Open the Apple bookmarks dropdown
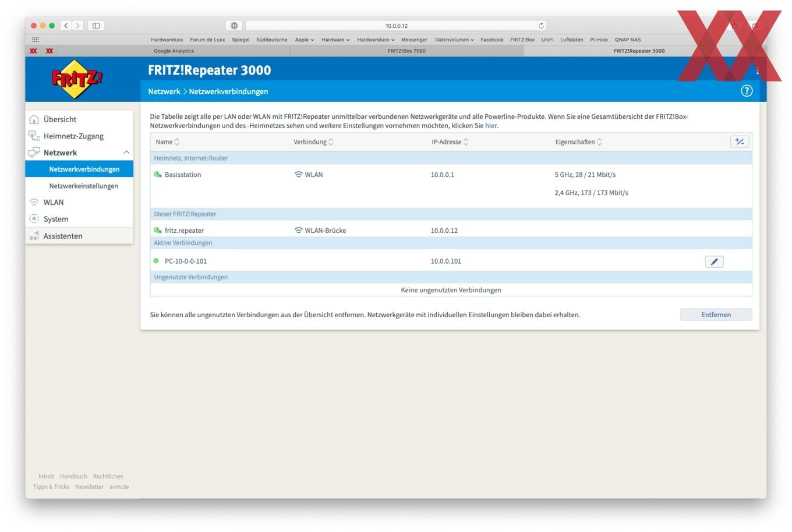This screenshot has height=532, width=792. tap(304, 40)
